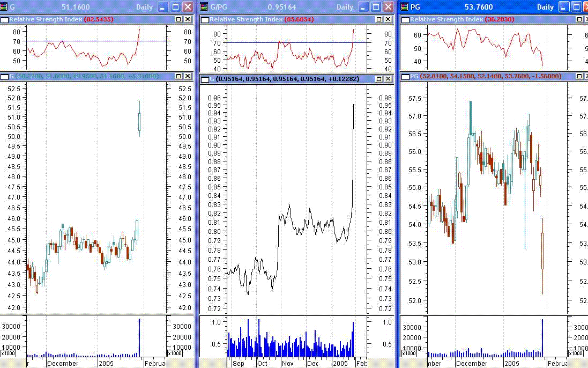
Task: Maximize the PG chart window
Action: (576, 7)
